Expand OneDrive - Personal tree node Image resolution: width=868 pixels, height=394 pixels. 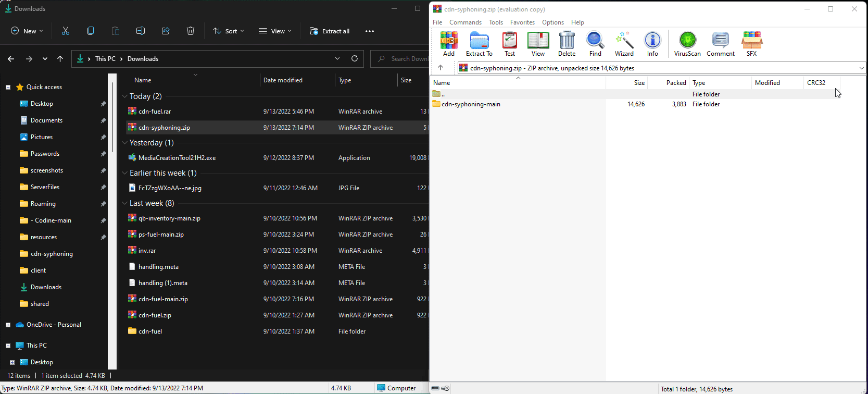coord(8,325)
